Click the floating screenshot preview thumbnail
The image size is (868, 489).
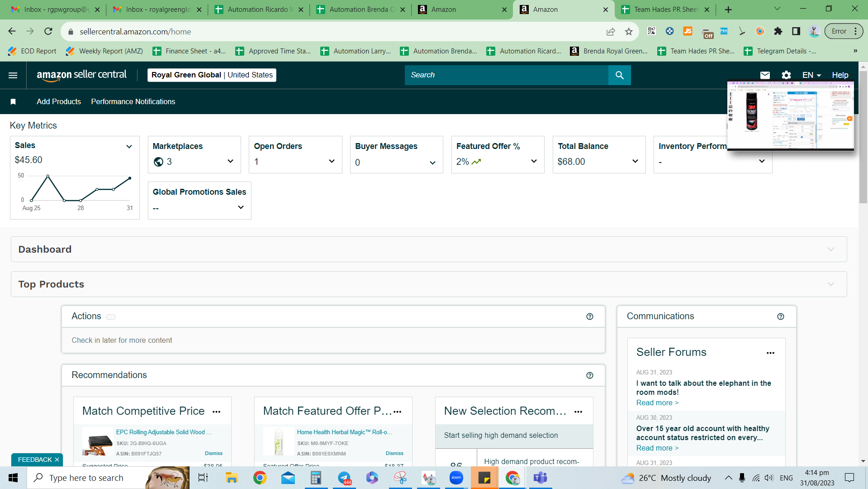click(x=790, y=115)
